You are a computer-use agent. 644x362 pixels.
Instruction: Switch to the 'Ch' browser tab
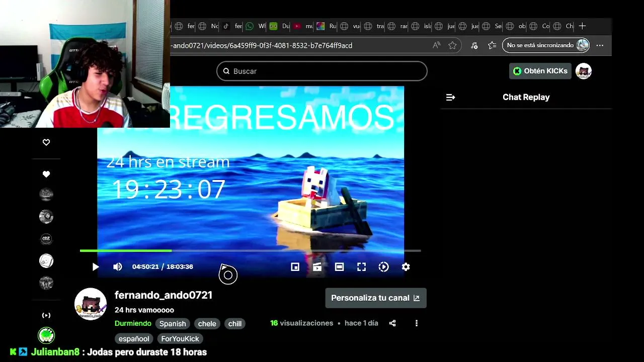click(563, 26)
